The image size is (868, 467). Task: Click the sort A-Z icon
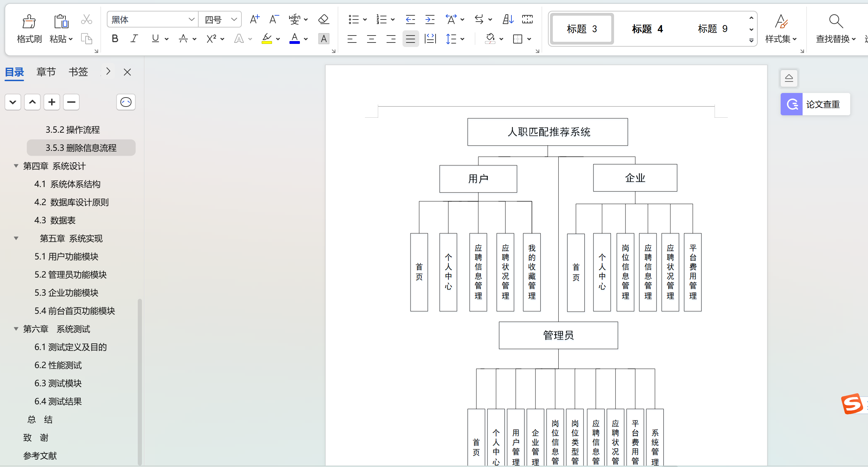coord(508,20)
